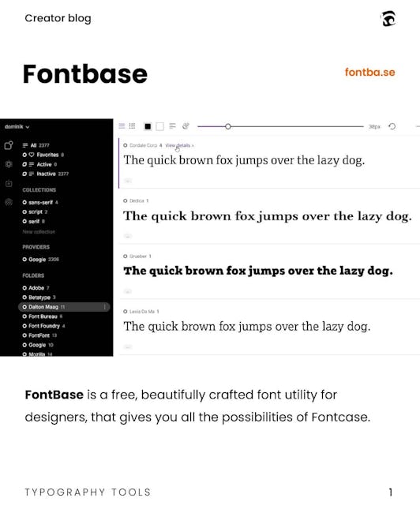Open the dominik account dropdown

point(17,126)
